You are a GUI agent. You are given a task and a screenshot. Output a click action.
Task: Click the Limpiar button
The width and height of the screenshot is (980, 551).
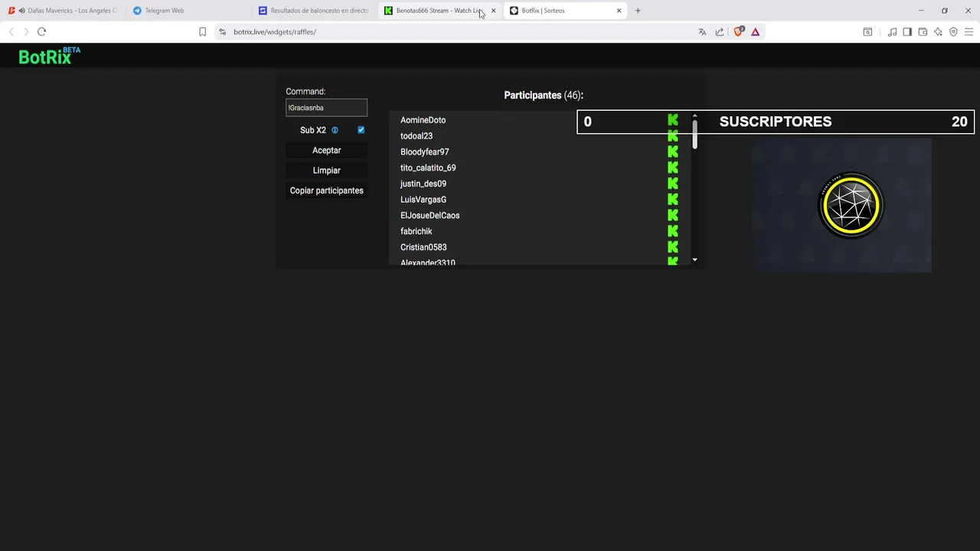[x=327, y=171]
